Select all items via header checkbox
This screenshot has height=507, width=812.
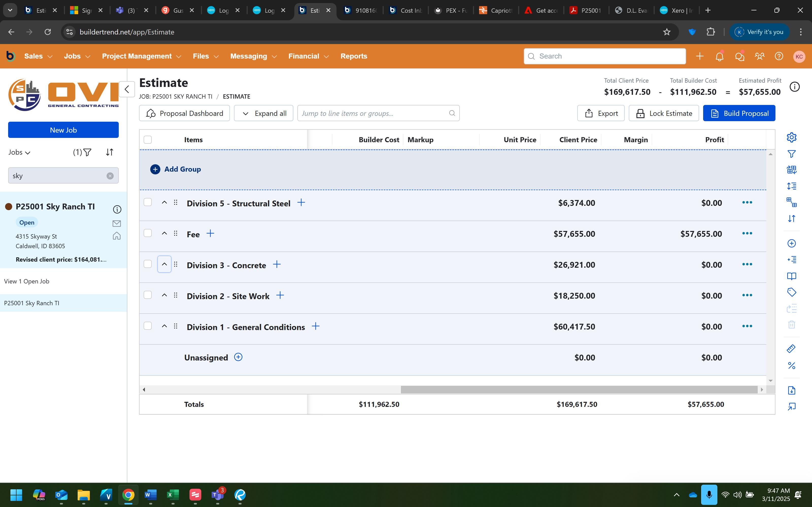pos(148,139)
